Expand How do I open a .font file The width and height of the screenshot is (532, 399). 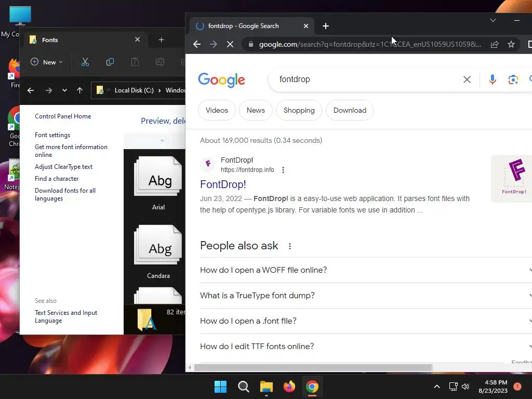coord(366,321)
